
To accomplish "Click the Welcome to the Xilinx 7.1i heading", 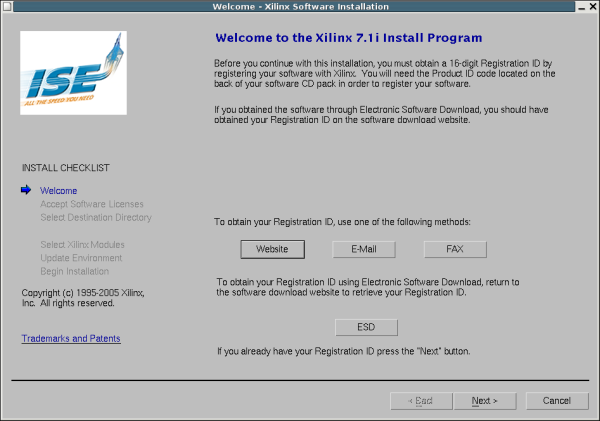I will (x=349, y=38).
